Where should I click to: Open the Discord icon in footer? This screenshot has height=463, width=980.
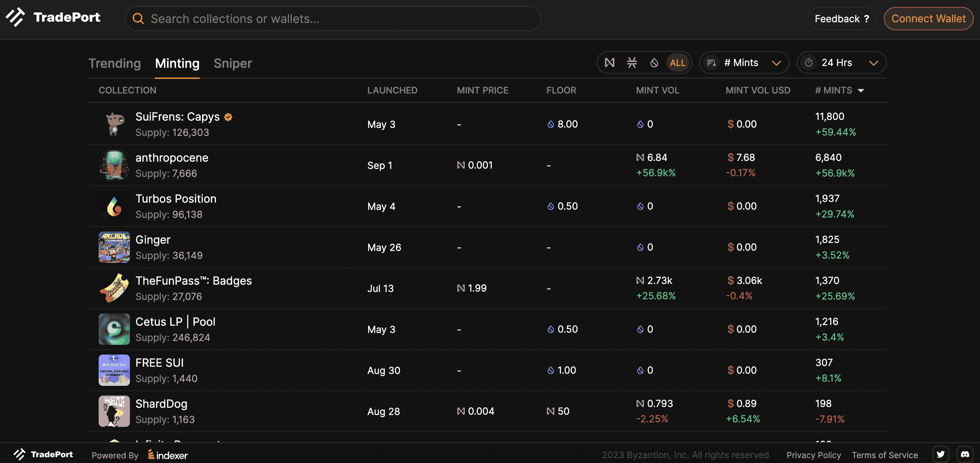[x=965, y=454]
